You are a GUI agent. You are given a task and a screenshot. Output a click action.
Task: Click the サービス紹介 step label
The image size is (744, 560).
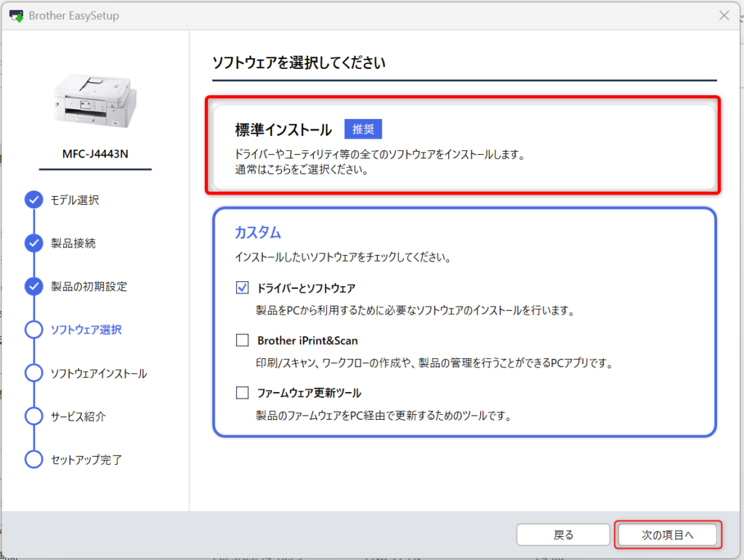pos(78,417)
